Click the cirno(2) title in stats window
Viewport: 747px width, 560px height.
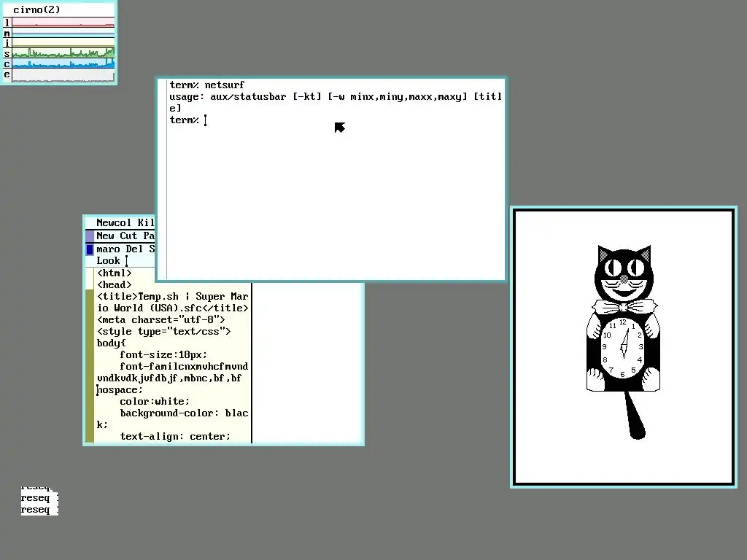click(x=36, y=9)
